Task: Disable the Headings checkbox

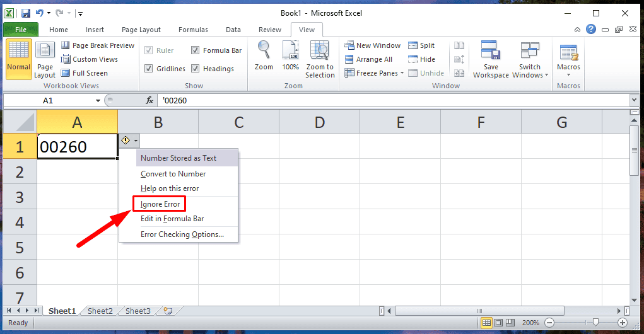Action: point(196,69)
